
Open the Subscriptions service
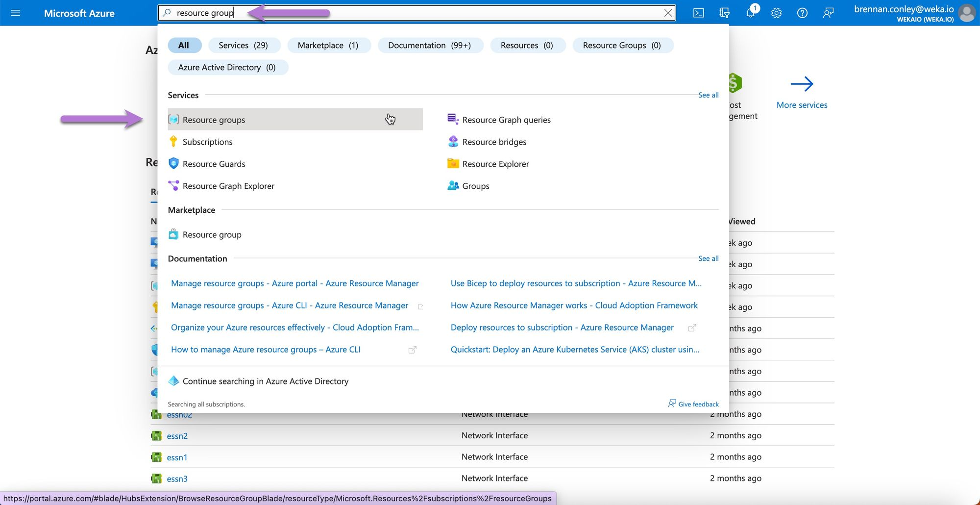pos(207,142)
